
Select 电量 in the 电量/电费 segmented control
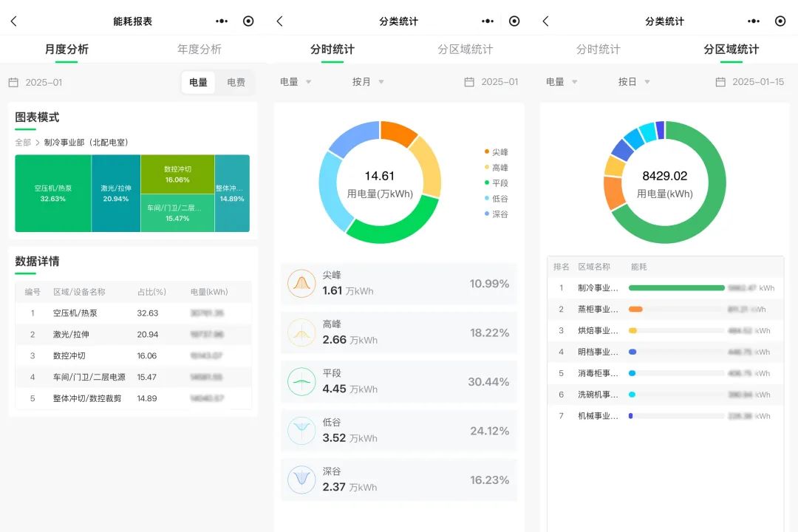coord(199,83)
